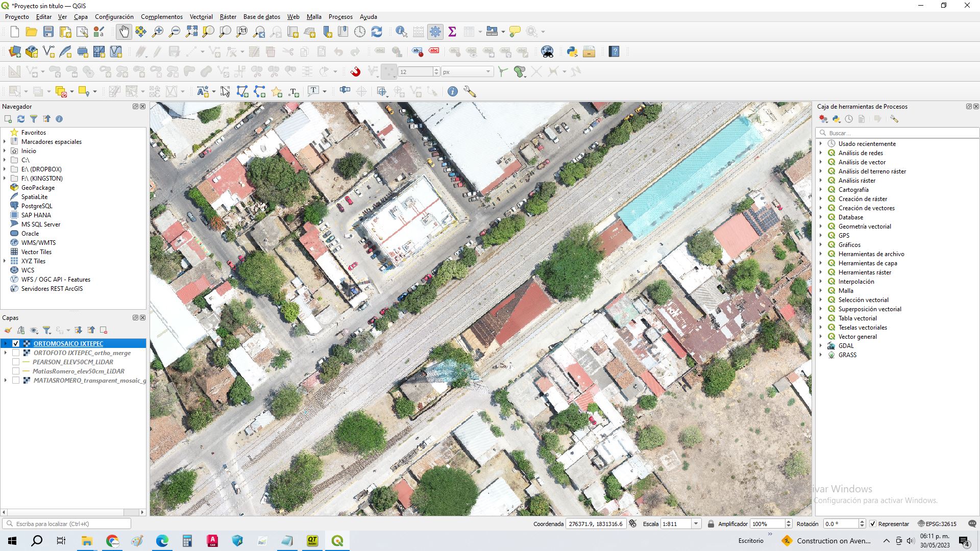The image size is (980, 551).
Task: Open the Ráster menu
Action: (x=228, y=17)
